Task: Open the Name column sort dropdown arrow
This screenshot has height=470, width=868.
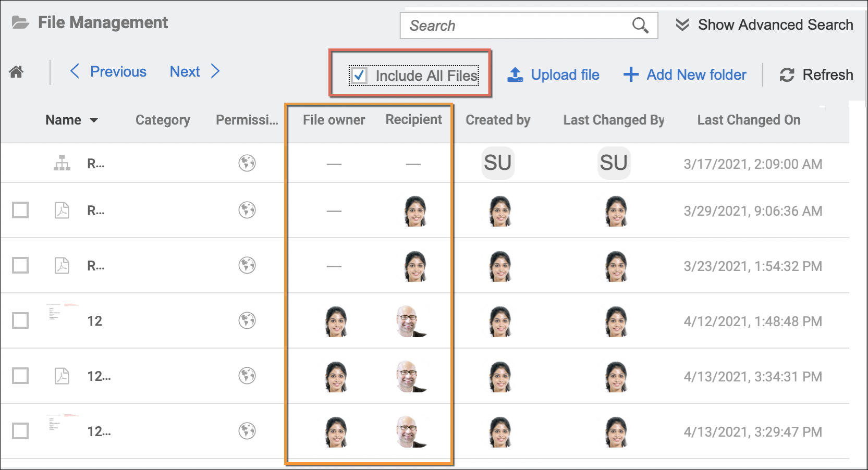Action: click(94, 120)
